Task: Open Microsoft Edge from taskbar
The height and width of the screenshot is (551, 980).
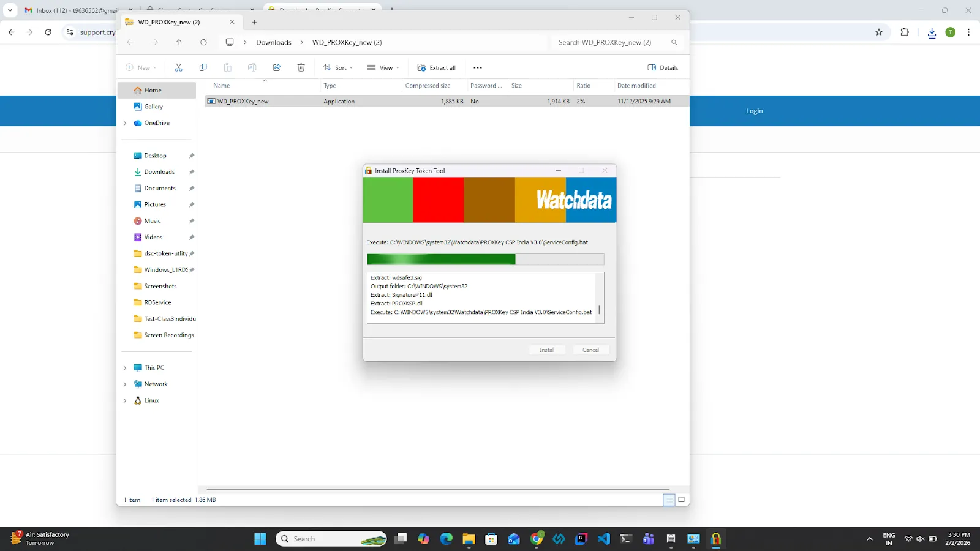Action: [446, 539]
